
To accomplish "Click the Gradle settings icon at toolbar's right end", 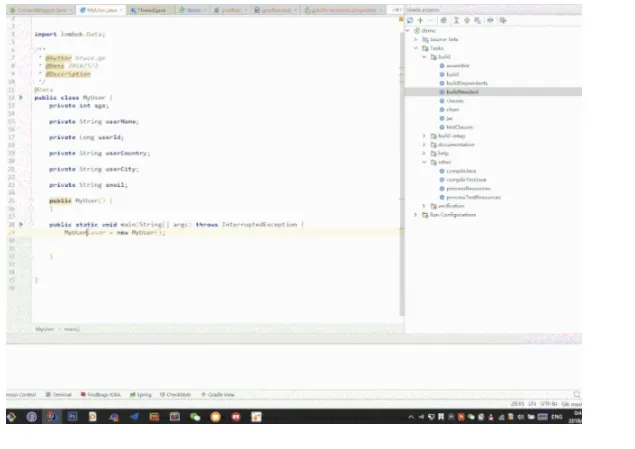I will 503,20.
